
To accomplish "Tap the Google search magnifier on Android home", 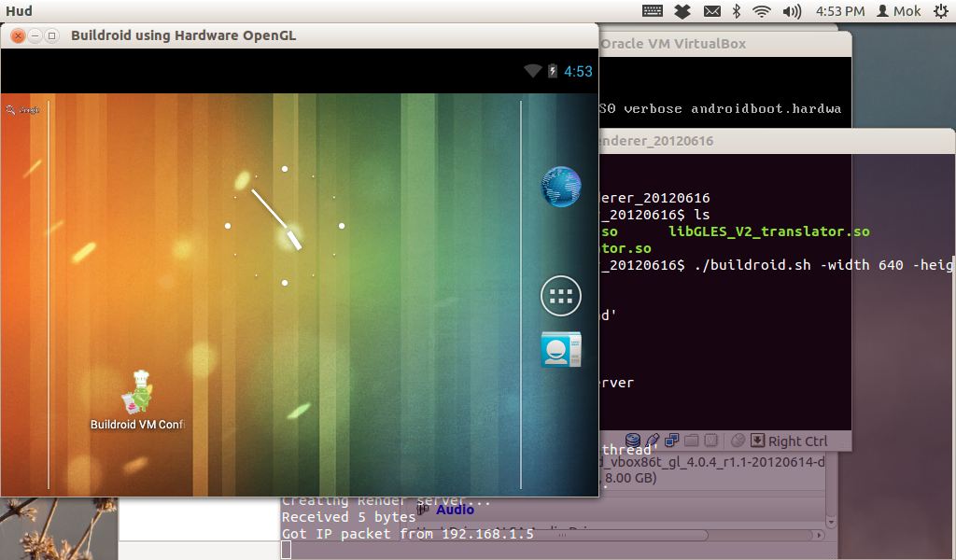I will (x=10, y=110).
